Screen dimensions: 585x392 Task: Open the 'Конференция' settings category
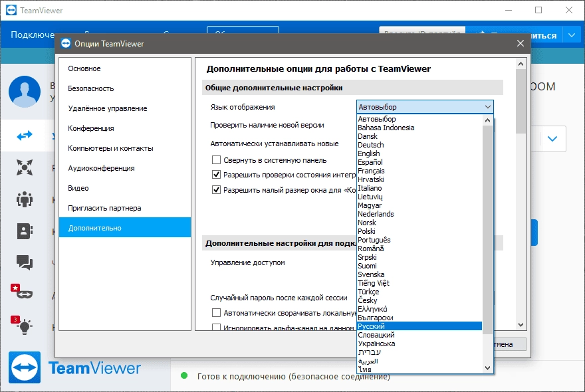125,128
